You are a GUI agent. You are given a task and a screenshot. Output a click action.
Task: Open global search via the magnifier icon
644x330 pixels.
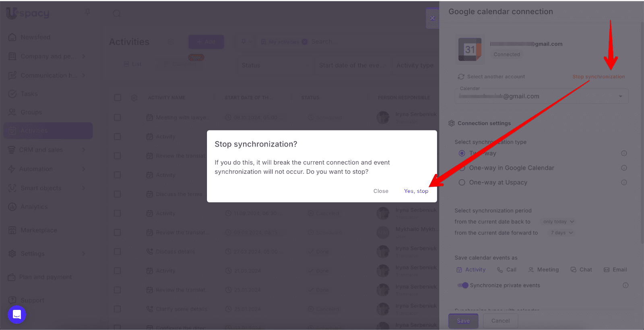(117, 13)
